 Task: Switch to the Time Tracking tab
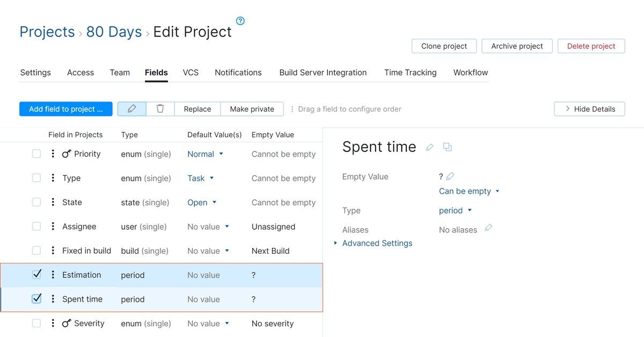pos(410,72)
